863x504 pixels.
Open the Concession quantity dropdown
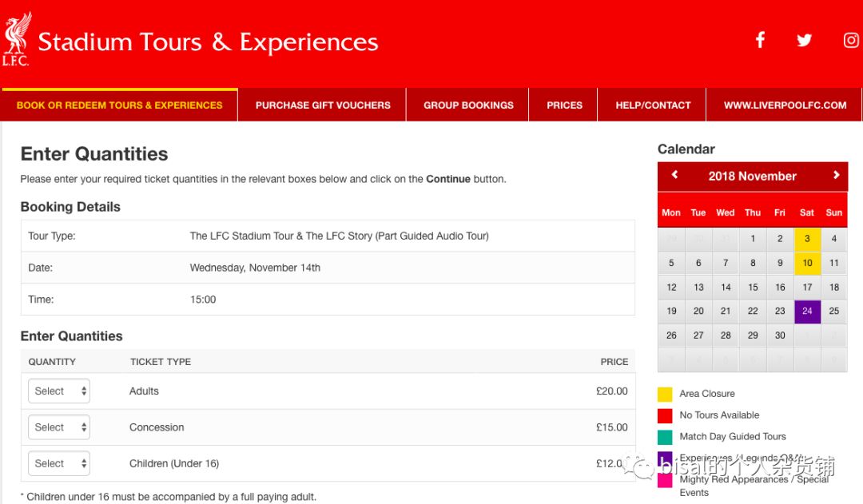pos(59,427)
